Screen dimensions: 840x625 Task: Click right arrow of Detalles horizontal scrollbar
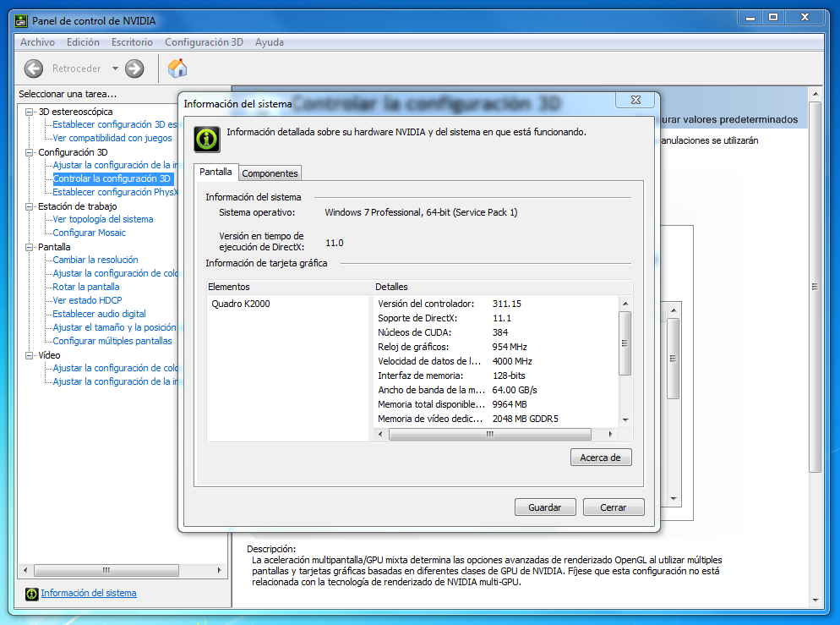[610, 434]
